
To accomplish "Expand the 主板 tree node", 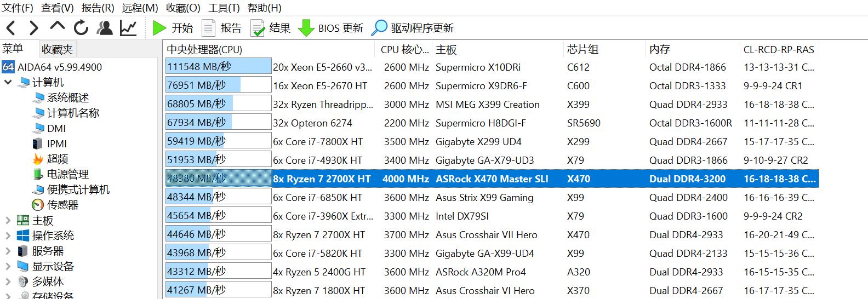I will 8,220.
